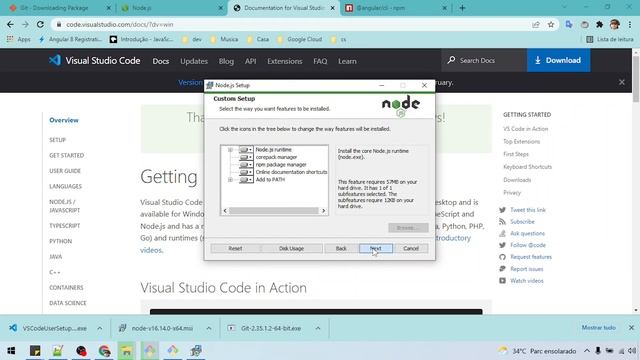Open the Chrome three-dot menu

(630, 24)
